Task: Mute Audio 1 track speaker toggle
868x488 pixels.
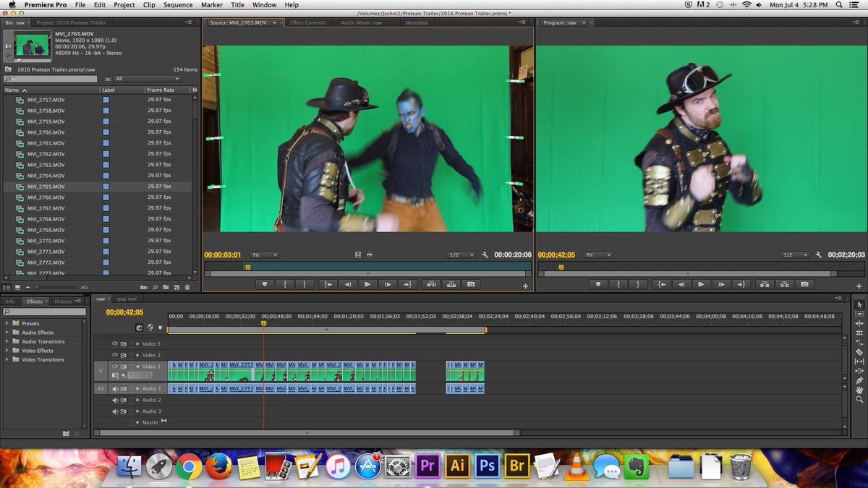Action: pyautogui.click(x=114, y=389)
